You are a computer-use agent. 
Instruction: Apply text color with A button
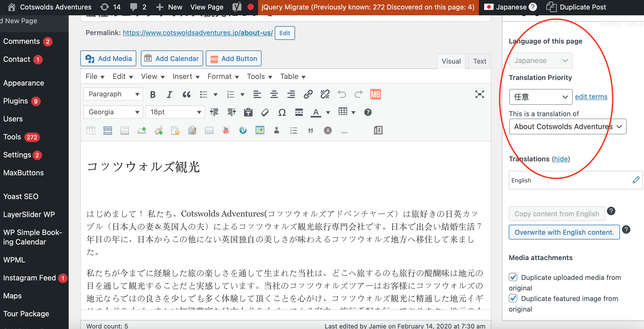(x=316, y=112)
